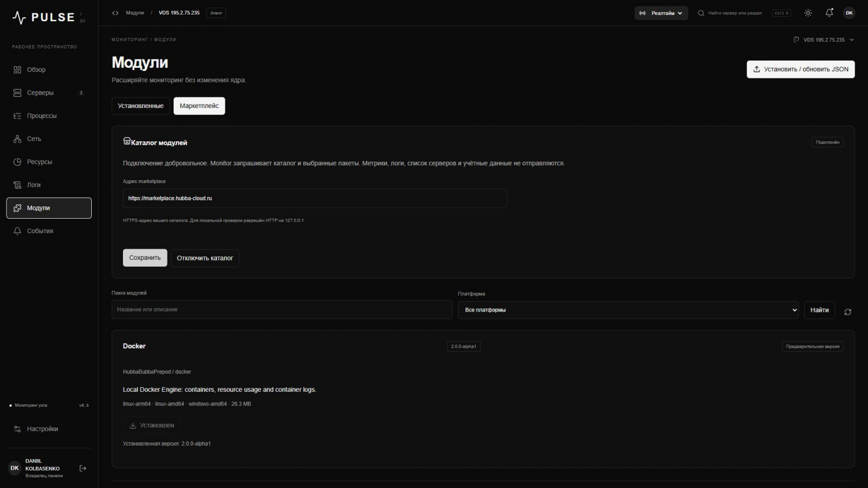Open the Сеть network icon
Image resolution: width=868 pixels, height=488 pixels.
[x=17, y=139]
